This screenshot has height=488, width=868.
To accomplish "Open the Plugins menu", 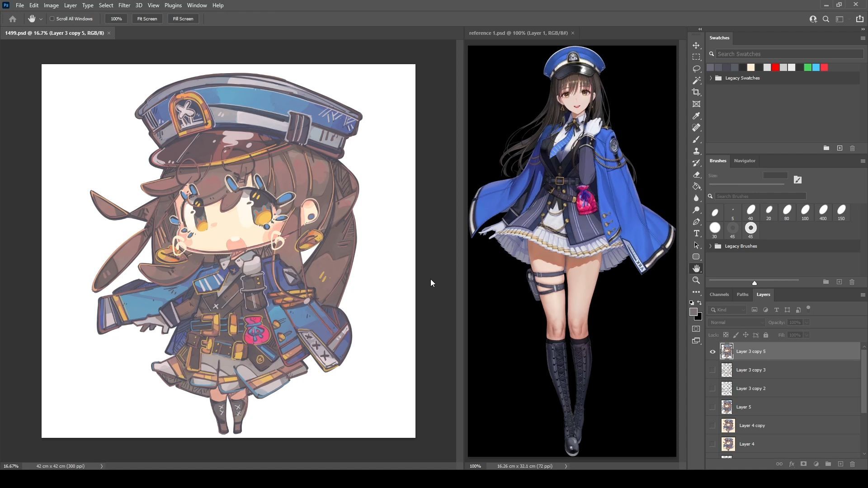I will point(173,5).
